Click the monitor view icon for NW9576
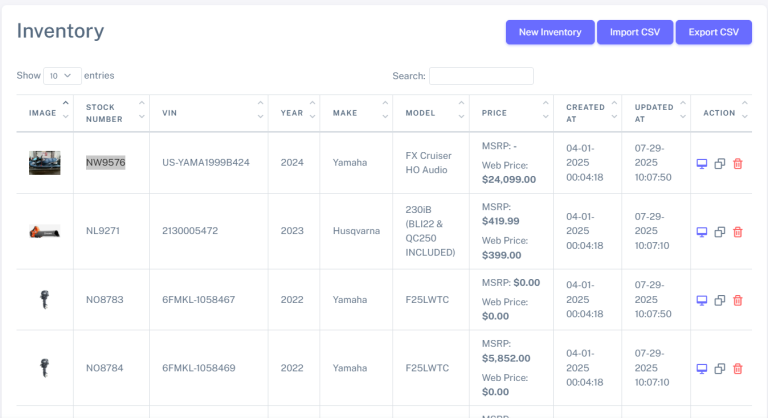Viewport: 768px width, 418px height. [x=702, y=163]
